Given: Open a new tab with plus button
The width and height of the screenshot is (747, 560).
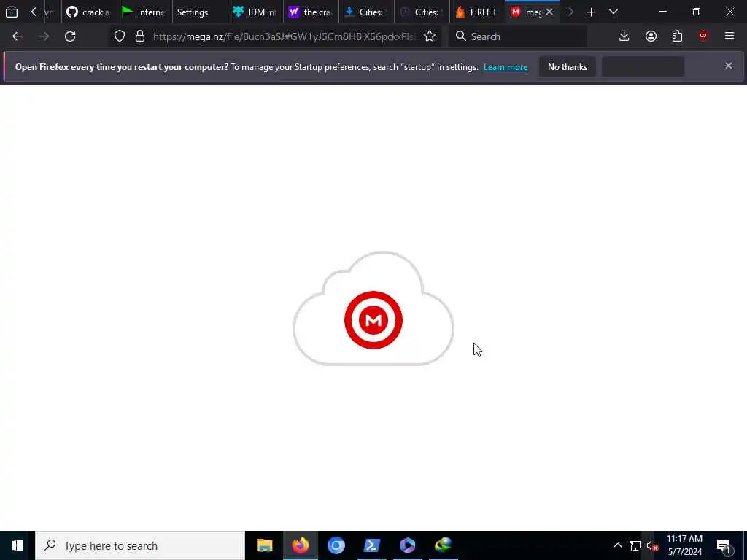Looking at the screenshot, I should click(591, 12).
